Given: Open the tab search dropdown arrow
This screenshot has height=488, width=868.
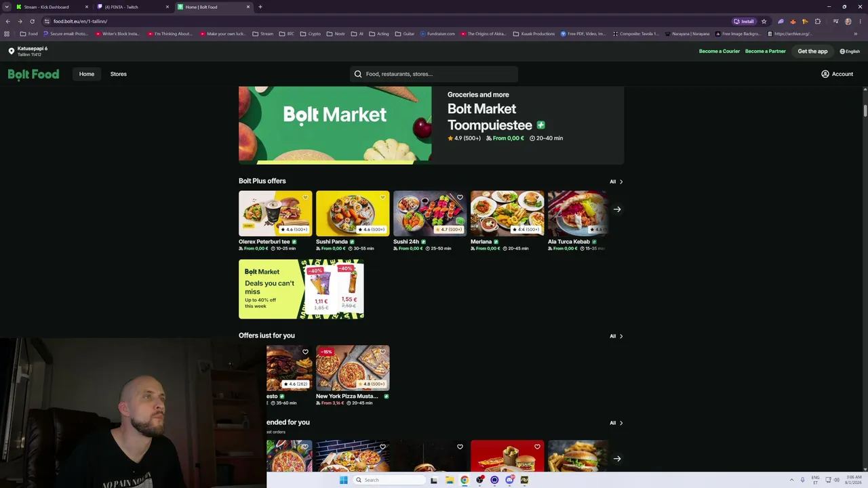Looking at the screenshot, I should 7,7.
